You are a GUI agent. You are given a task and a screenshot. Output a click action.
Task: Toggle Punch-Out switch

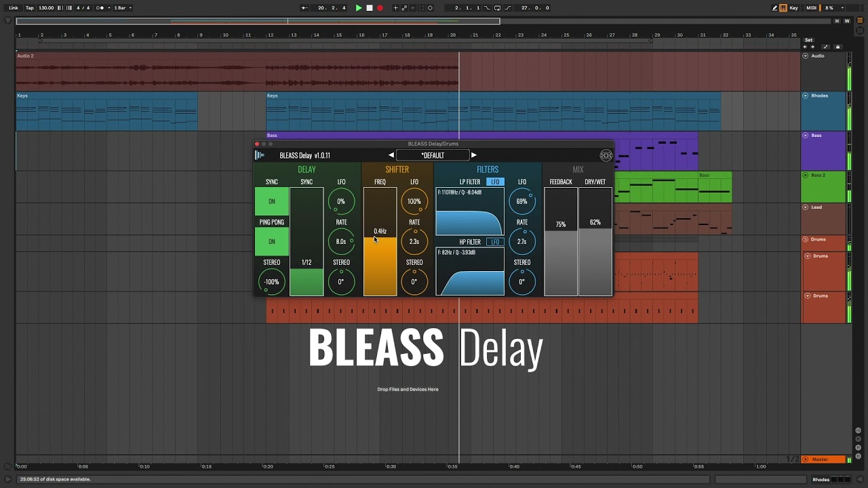[508, 8]
